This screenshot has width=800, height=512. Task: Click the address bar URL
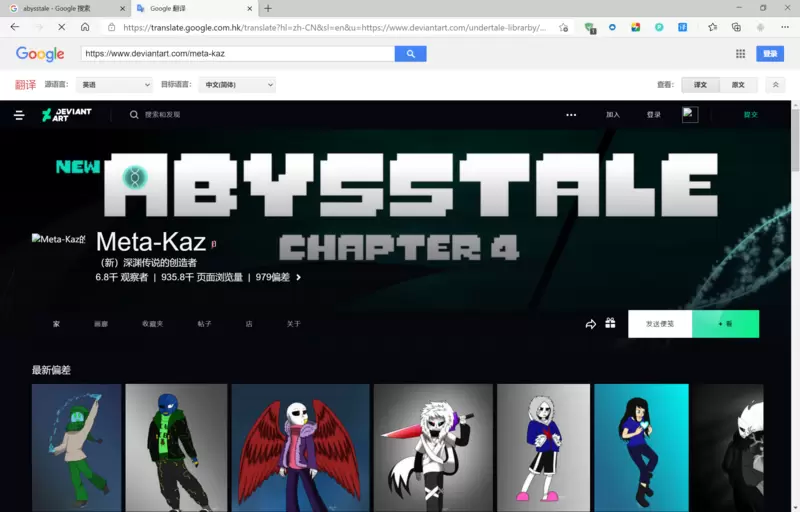pyautogui.click(x=334, y=28)
